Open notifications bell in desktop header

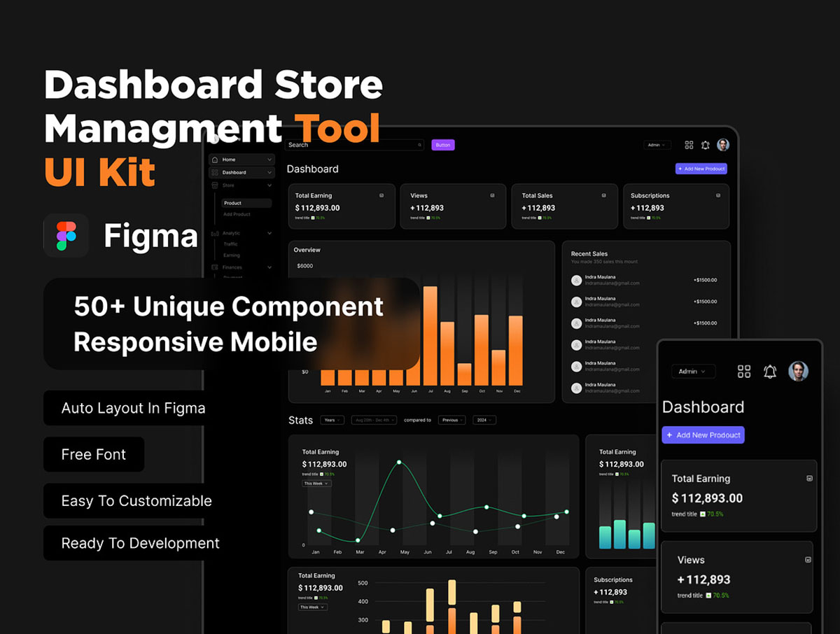click(706, 145)
